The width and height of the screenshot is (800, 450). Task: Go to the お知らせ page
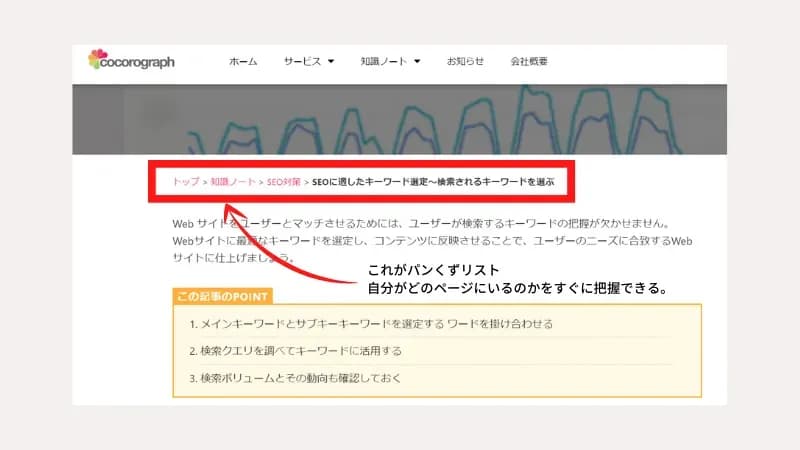click(465, 61)
